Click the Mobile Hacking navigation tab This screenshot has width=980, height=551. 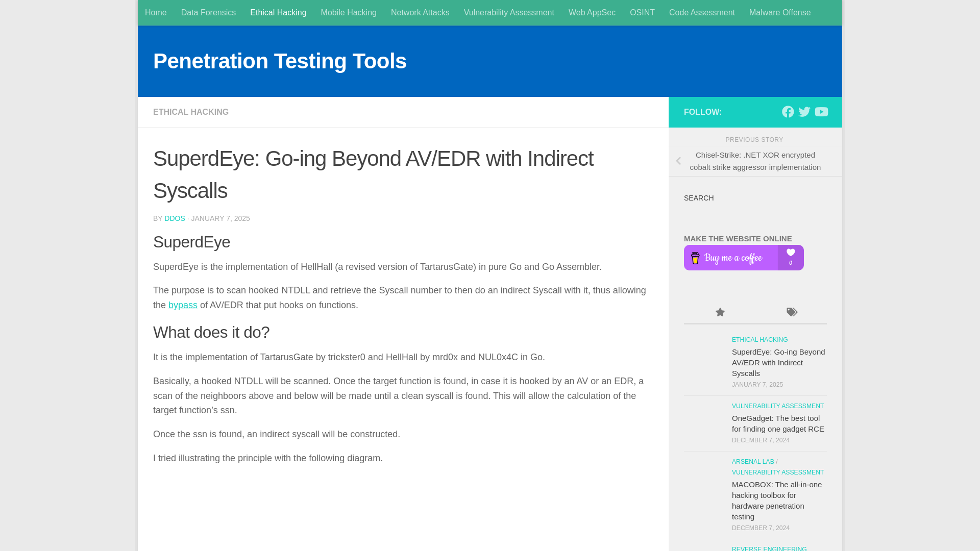349,13
